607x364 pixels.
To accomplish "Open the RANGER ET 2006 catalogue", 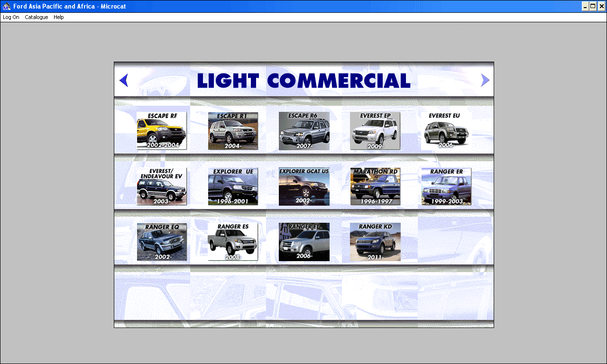I will [304, 242].
